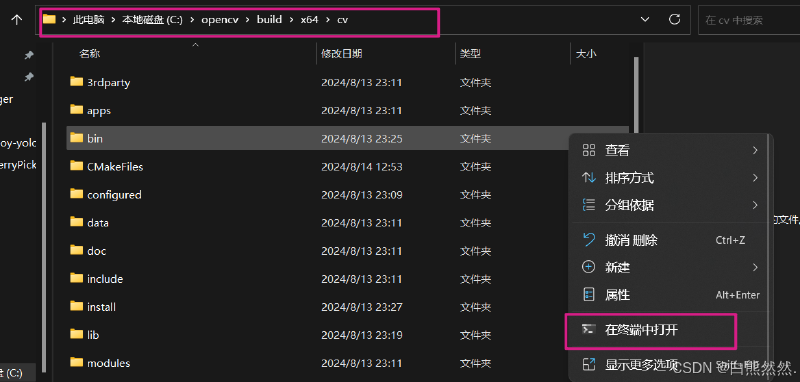This screenshot has width=800, height=382.
Task: Select the configured folder name
Action: coord(114,195)
